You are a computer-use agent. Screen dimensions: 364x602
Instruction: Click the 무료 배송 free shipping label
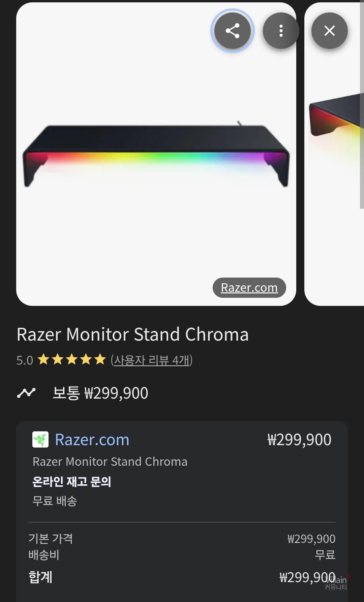(x=55, y=501)
